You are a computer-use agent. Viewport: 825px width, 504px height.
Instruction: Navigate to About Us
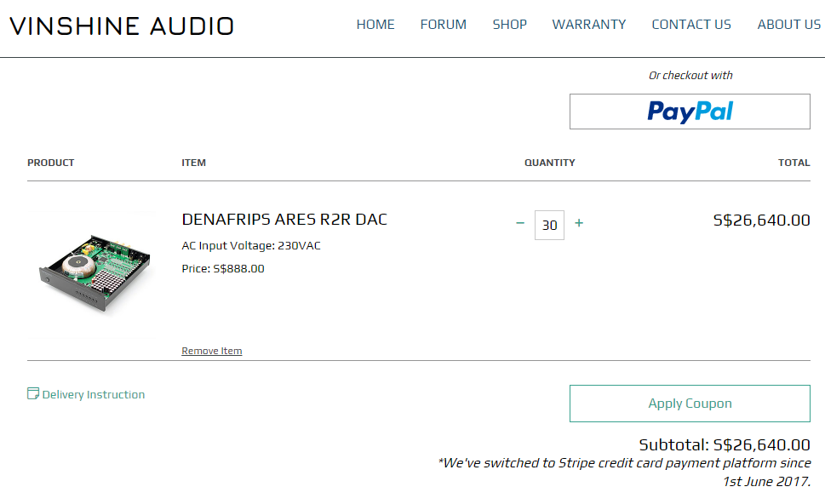[788, 25]
